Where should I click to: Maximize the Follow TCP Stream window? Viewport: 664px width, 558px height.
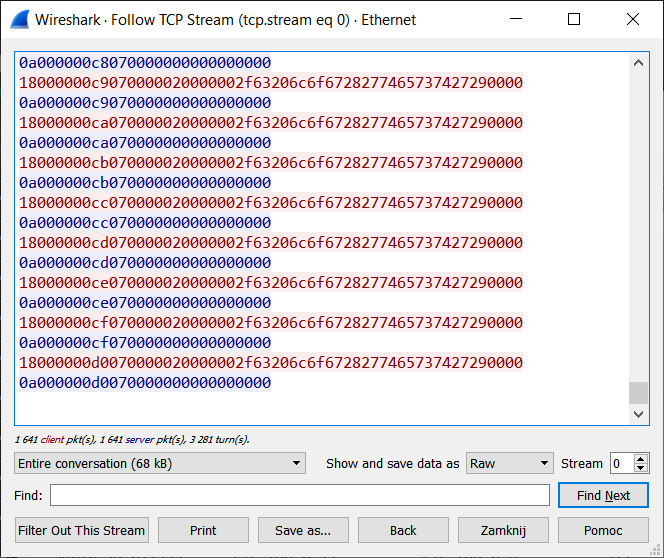point(574,19)
